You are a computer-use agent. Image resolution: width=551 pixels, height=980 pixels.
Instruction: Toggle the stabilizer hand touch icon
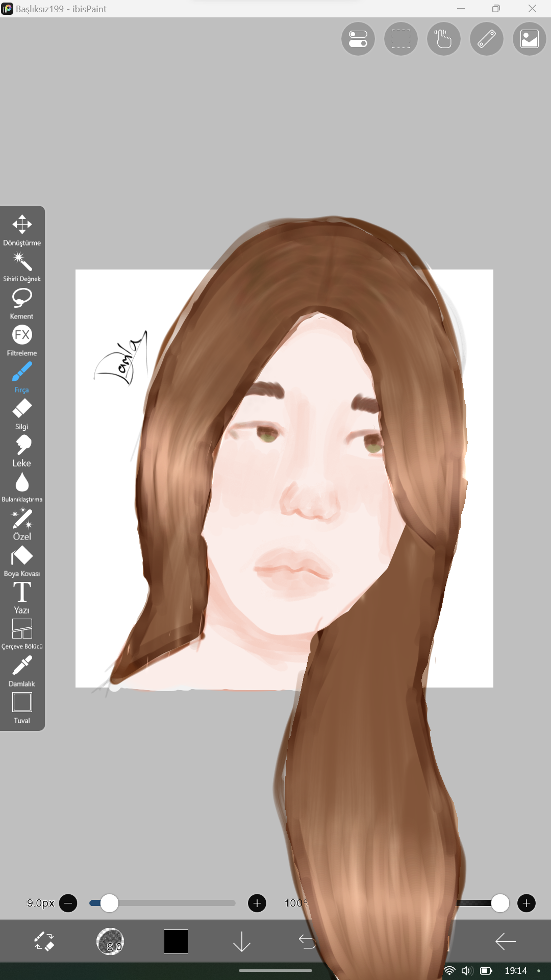(x=444, y=39)
